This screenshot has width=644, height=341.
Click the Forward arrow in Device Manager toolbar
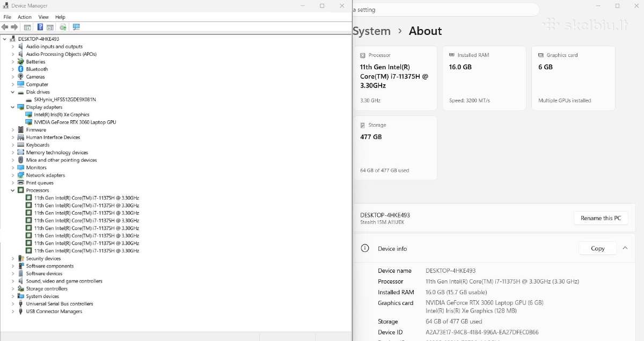tap(14, 27)
